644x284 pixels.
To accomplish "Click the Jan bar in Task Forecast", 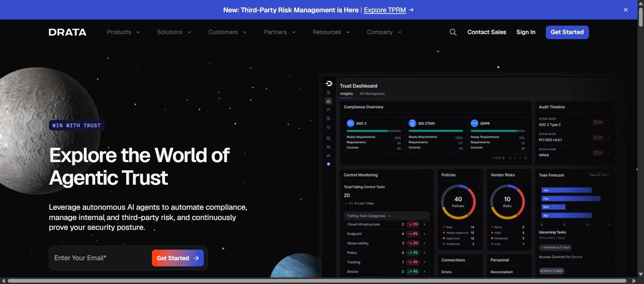I will tap(567, 190).
